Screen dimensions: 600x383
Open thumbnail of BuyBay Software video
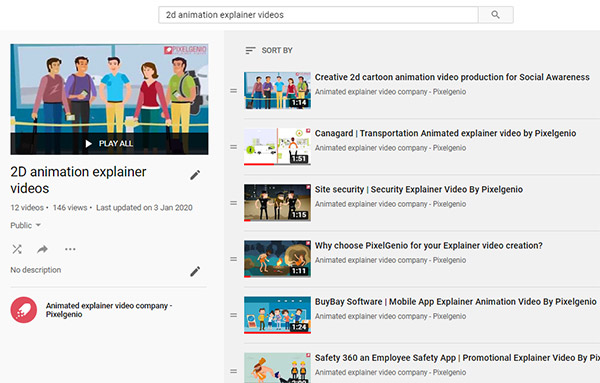pos(277,315)
